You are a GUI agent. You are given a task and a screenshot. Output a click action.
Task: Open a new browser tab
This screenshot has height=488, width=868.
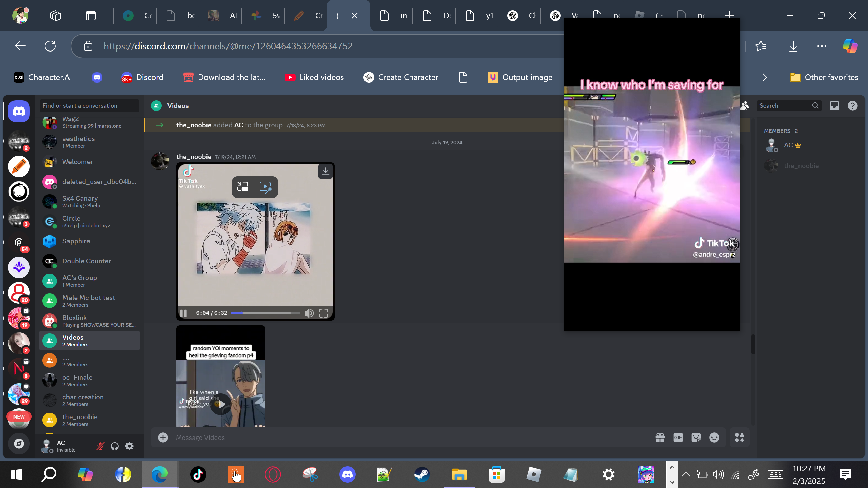[x=729, y=15]
